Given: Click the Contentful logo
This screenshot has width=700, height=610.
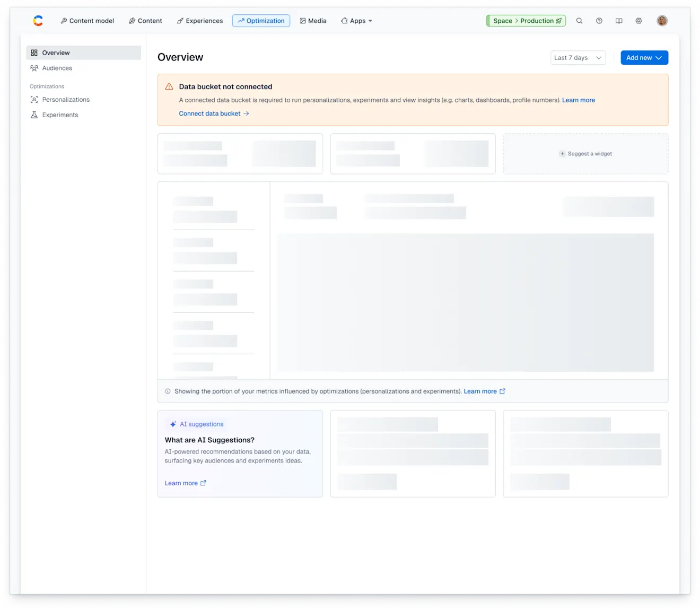Looking at the screenshot, I should pyautogui.click(x=38, y=21).
